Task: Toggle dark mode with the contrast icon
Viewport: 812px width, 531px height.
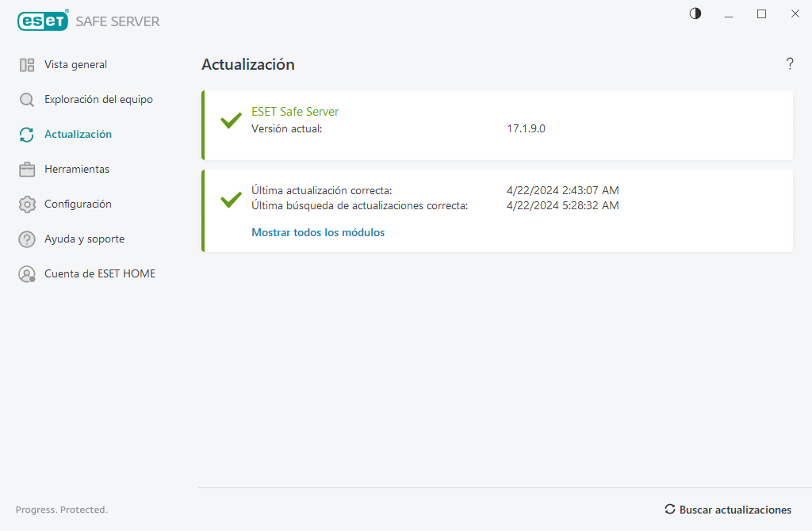Action: [x=695, y=13]
